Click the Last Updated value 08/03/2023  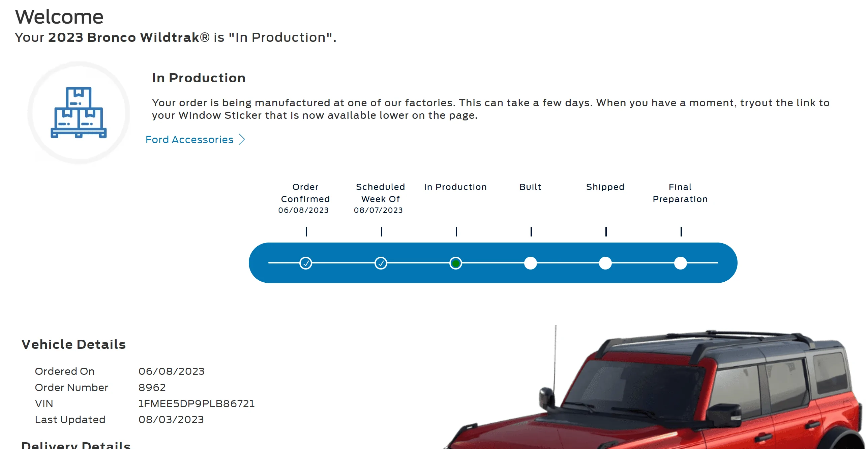[171, 420]
